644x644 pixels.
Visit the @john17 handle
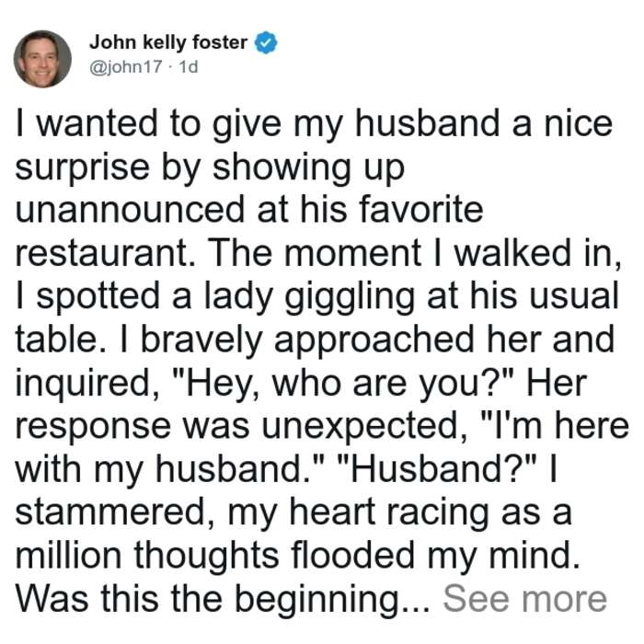[126, 67]
